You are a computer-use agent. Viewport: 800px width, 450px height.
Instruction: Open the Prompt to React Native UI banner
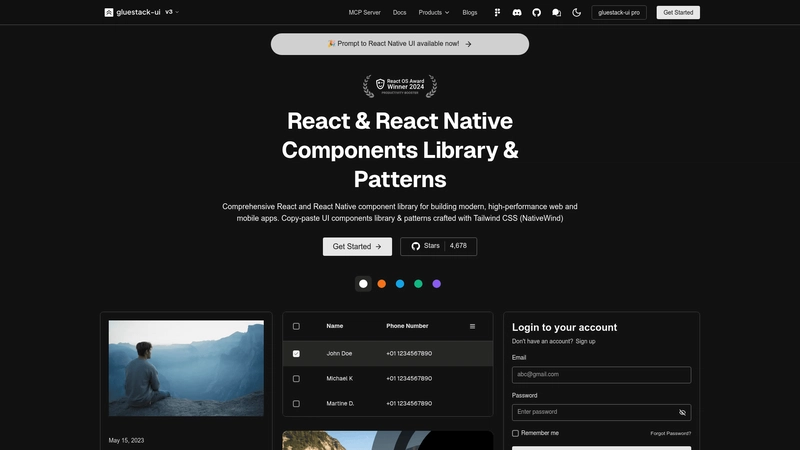pyautogui.click(x=400, y=44)
